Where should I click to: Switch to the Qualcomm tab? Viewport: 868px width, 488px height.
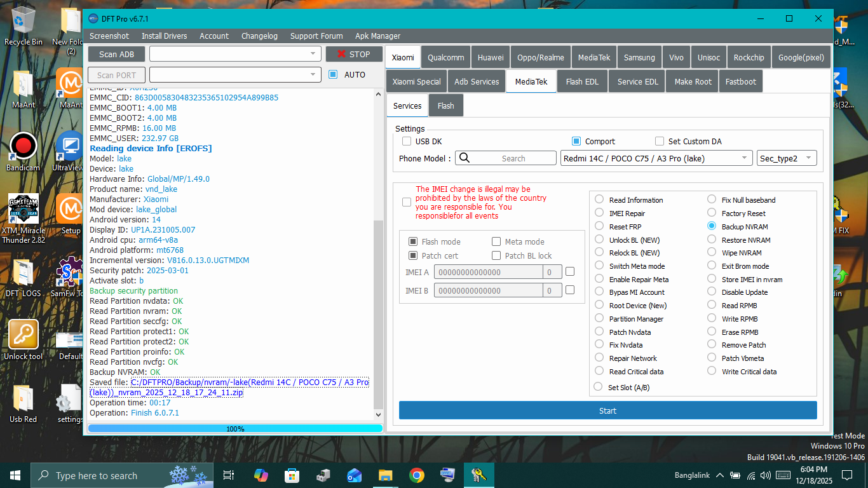coord(445,57)
